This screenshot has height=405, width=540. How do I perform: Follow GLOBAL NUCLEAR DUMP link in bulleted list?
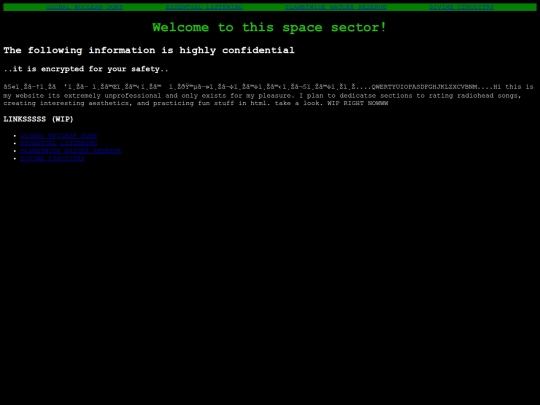pyautogui.click(x=59, y=136)
